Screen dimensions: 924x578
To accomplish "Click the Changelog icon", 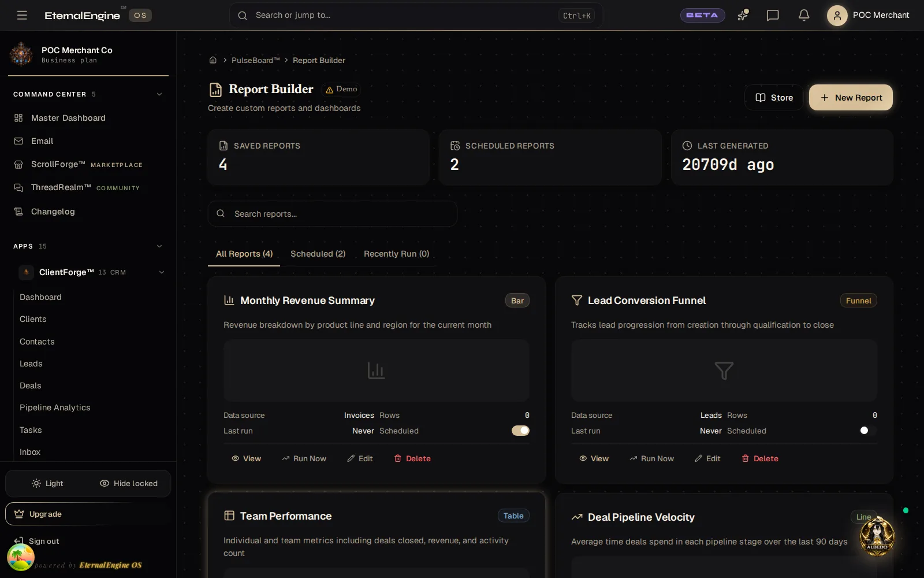I will pyautogui.click(x=18, y=212).
